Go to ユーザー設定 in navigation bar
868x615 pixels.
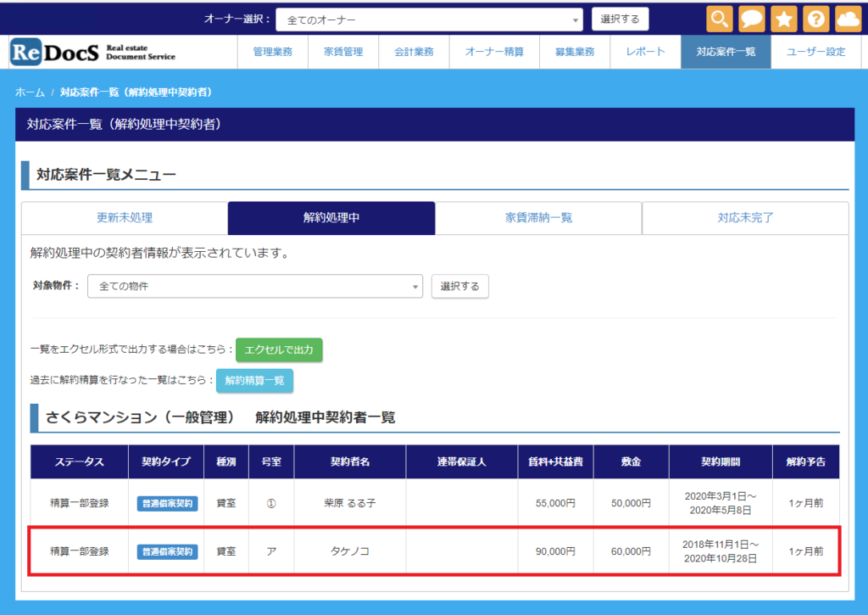coord(815,52)
